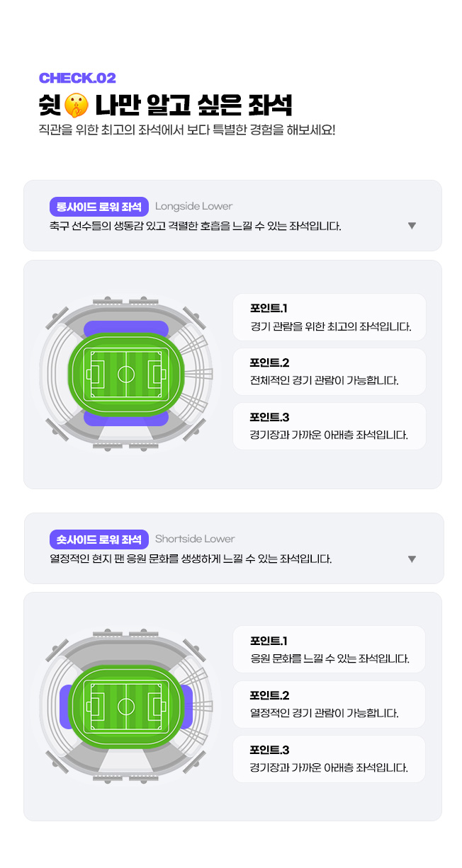This screenshot has width=462, height=868.
Task: Open 포인트.2 card about passionate match viewing
Action: 329,704
